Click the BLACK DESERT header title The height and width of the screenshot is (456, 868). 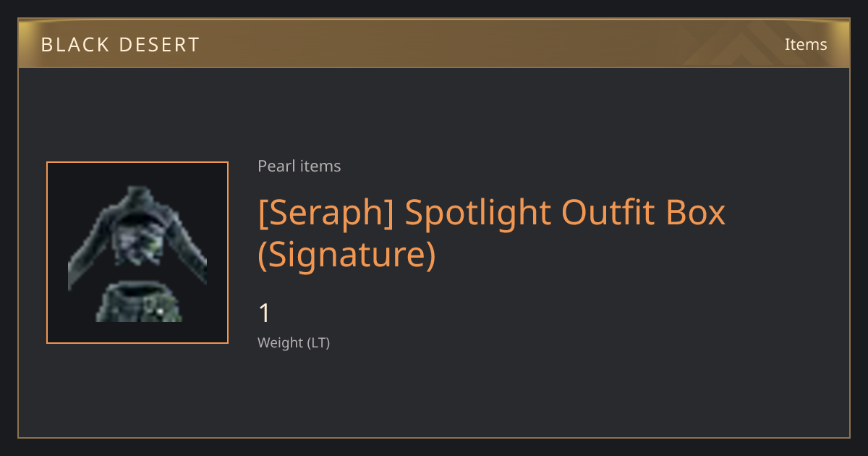tap(120, 45)
